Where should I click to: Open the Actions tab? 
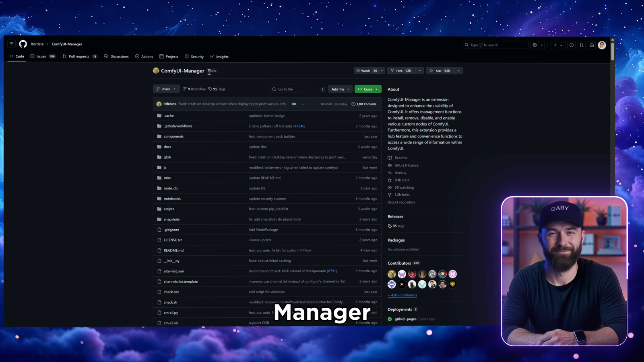(144, 56)
